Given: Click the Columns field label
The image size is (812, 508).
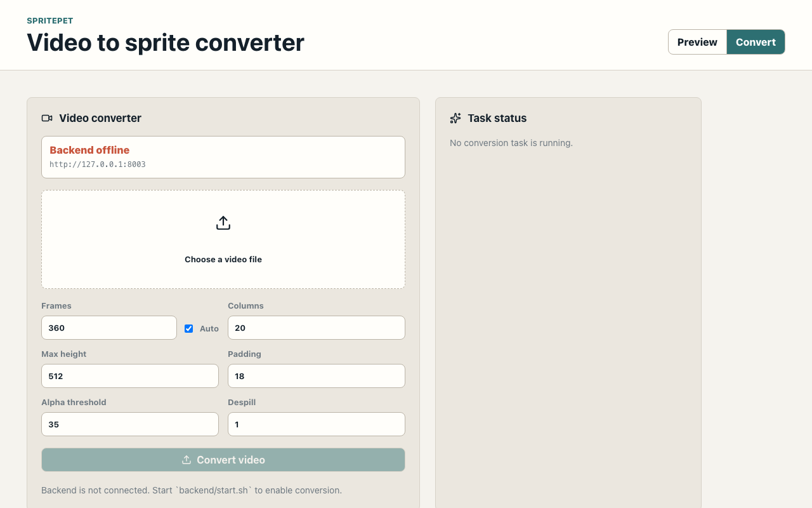Looking at the screenshot, I should point(246,305).
